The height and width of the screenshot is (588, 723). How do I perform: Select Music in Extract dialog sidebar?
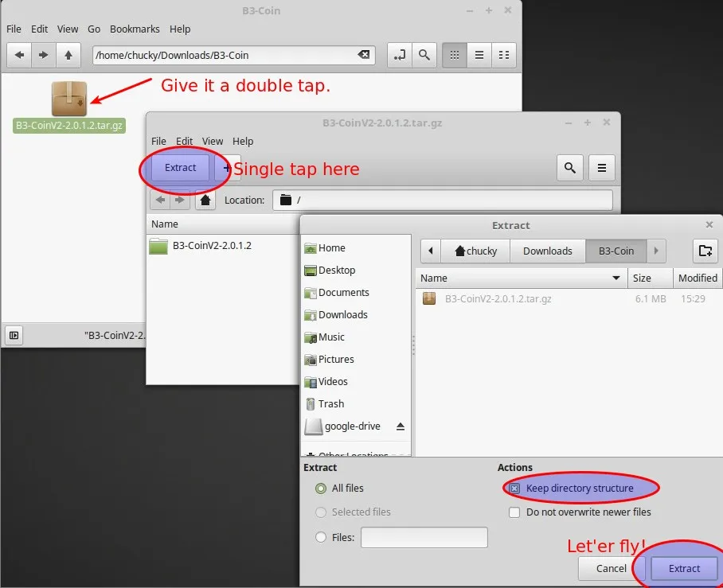(355, 337)
